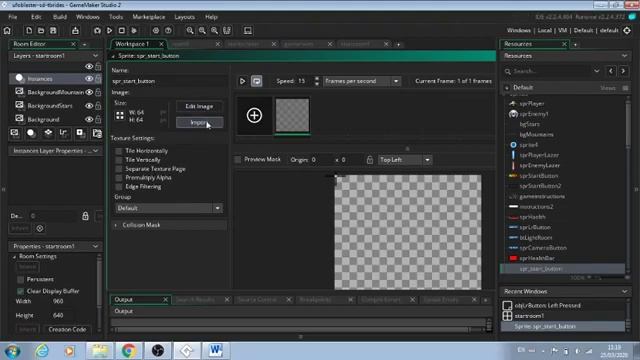Open Top Left origin dropdown
The image size is (640, 360).
point(405,160)
